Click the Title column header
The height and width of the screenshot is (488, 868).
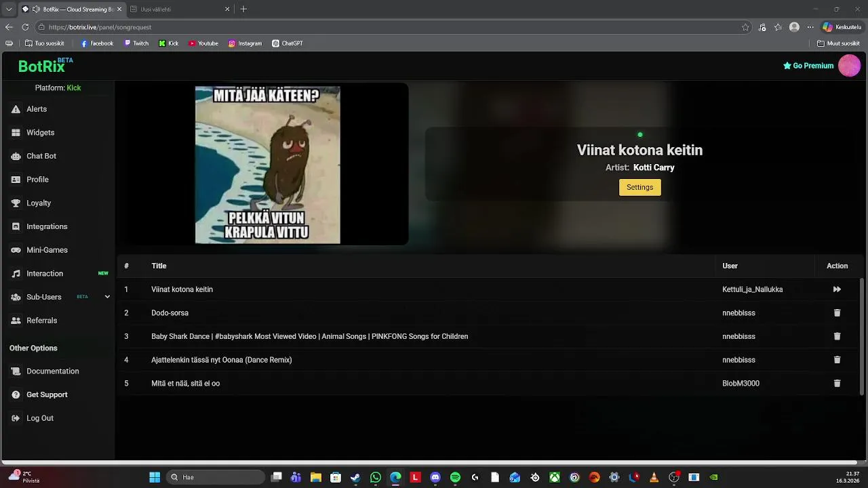click(159, 266)
